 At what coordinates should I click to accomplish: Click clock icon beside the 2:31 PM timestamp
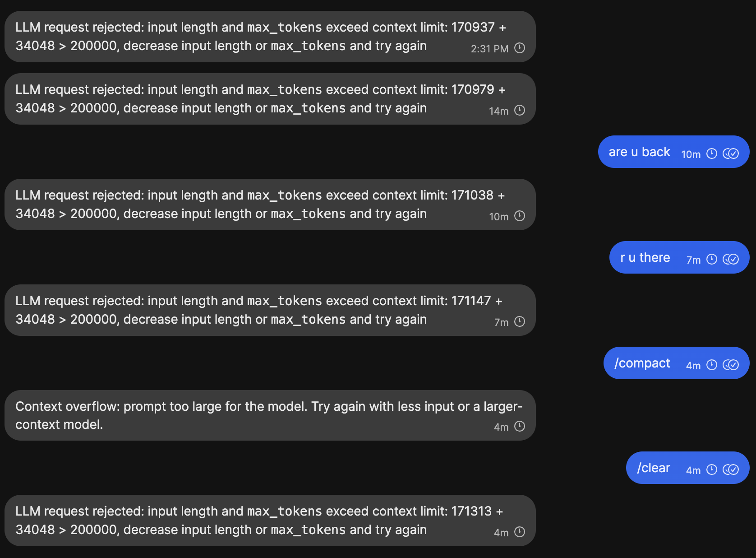(520, 48)
